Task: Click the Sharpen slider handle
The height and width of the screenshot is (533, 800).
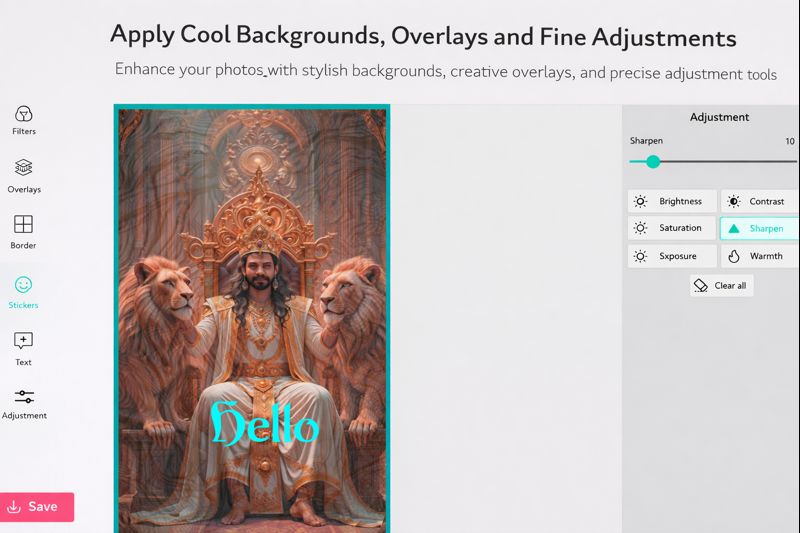Action: (653, 161)
